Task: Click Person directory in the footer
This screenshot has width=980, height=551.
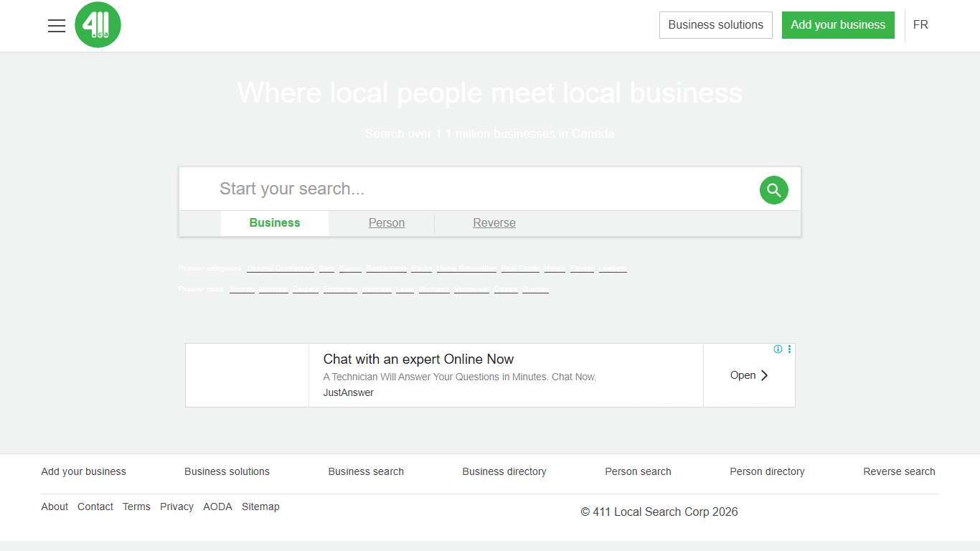Action: [767, 471]
